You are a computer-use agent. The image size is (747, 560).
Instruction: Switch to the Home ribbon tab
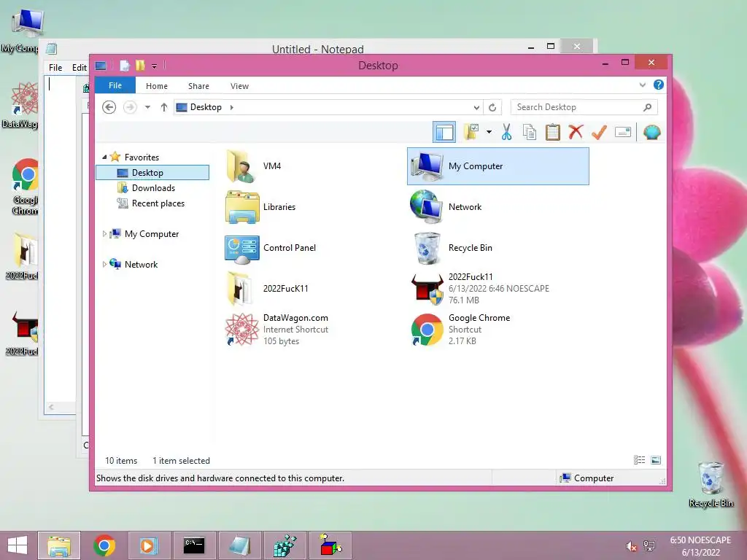click(x=157, y=86)
